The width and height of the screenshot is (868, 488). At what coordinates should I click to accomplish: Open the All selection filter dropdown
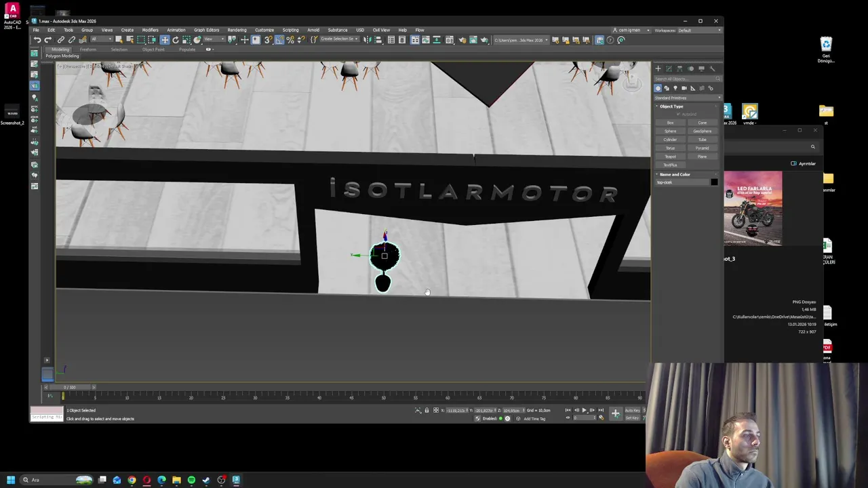click(x=102, y=39)
